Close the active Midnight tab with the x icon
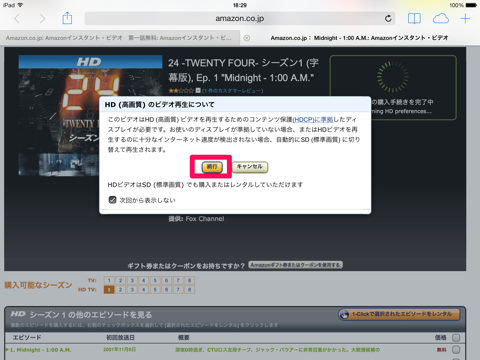The height and width of the screenshot is (360, 480). point(247,38)
